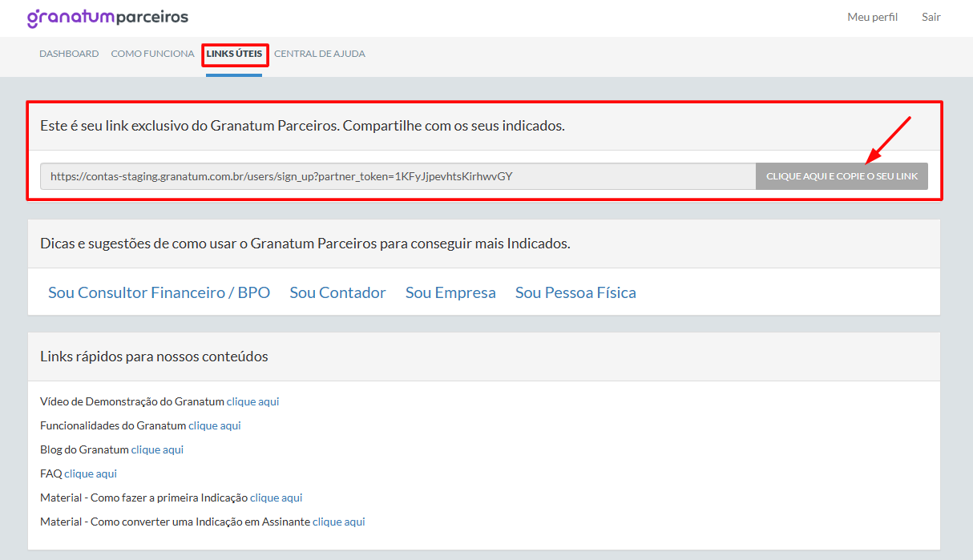This screenshot has width=973, height=560.
Task: Click the 'Dicas e sugestões' heading text
Action: tap(305, 244)
